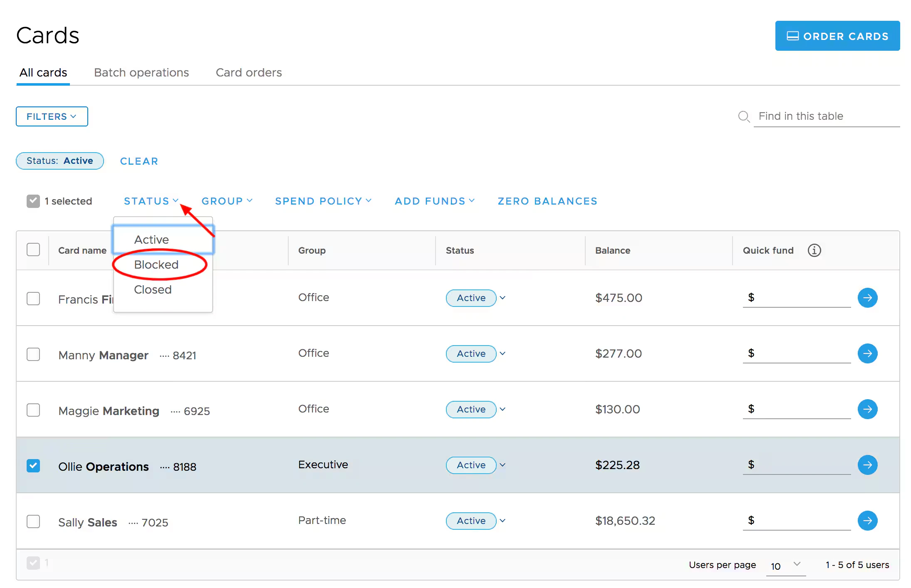Switch to Batch operations tab
The height and width of the screenshot is (588, 911).
pyautogui.click(x=141, y=73)
